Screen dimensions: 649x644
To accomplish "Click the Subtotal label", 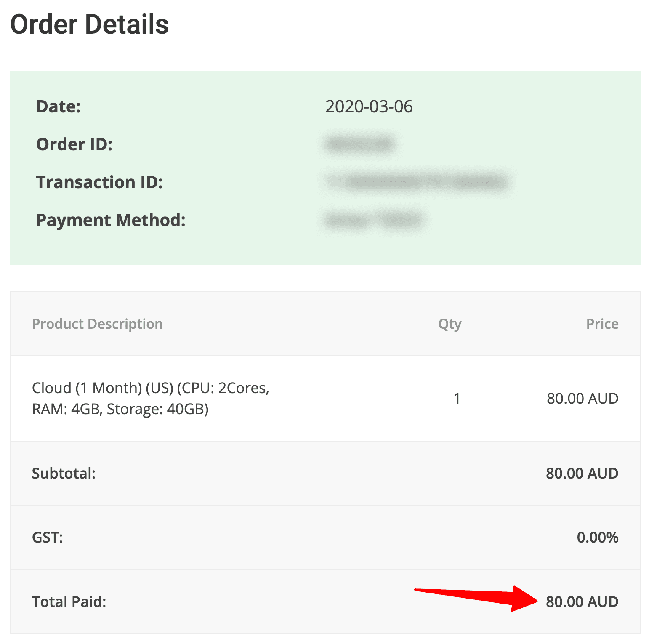I will [x=64, y=474].
